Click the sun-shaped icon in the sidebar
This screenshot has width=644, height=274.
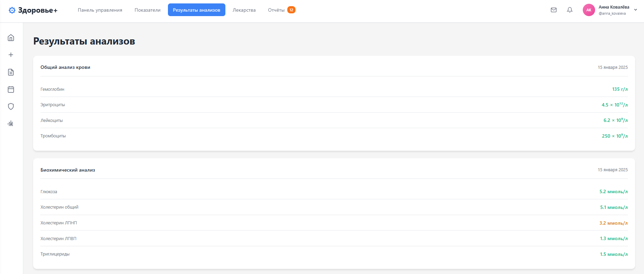pos(11,124)
